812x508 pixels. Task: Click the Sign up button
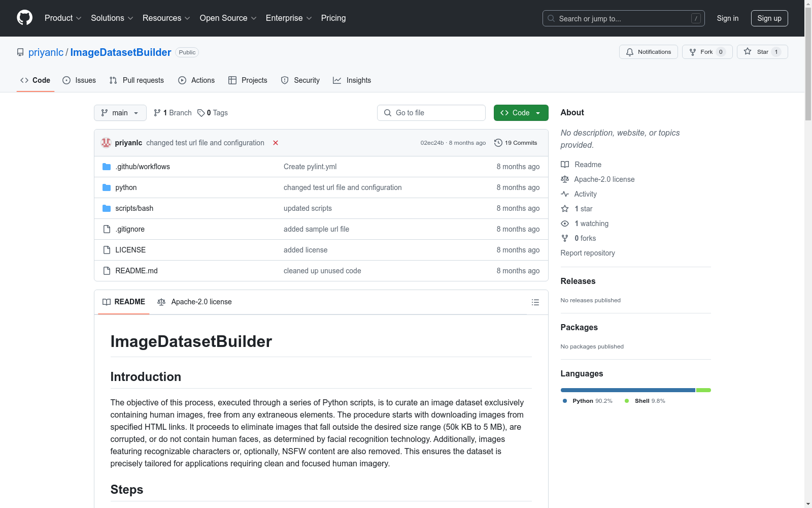point(769,18)
